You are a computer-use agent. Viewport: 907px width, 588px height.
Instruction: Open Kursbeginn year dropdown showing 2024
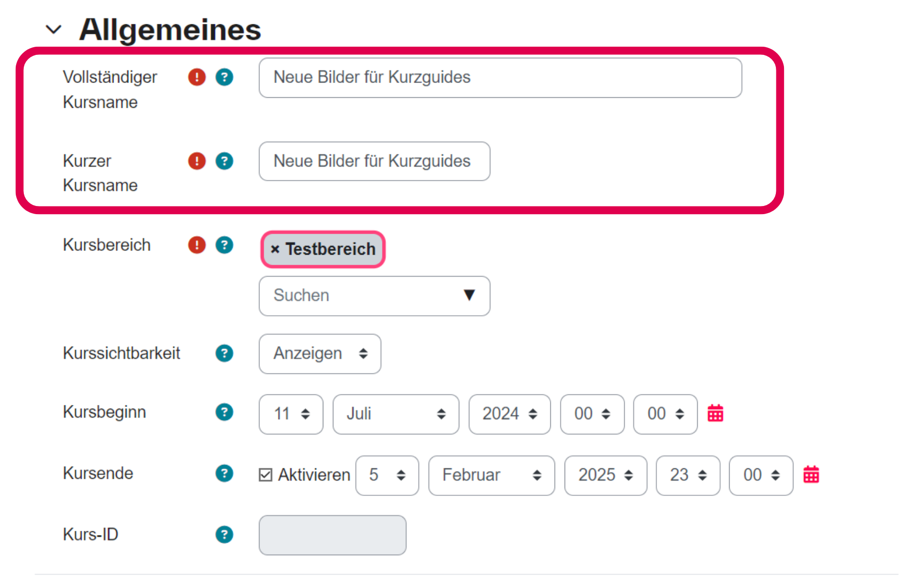[x=509, y=414]
